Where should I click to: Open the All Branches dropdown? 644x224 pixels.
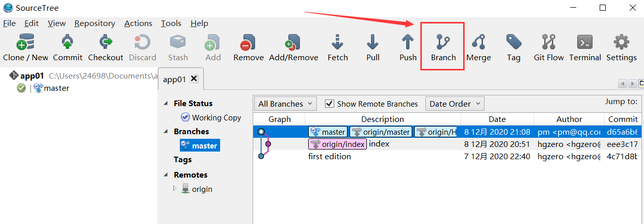[285, 104]
